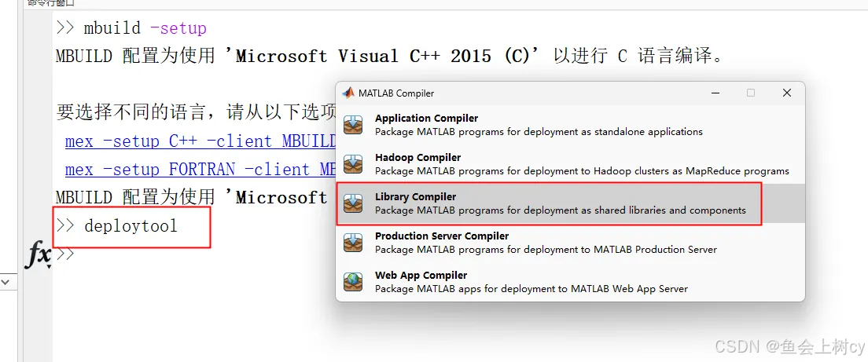This screenshot has height=362, width=868.
Task: Launch Web App Compiler
Action: (570, 282)
